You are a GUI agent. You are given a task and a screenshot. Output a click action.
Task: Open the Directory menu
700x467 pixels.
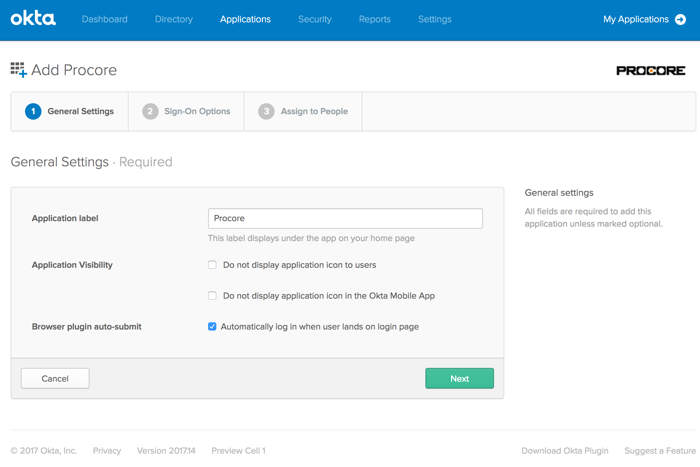[174, 19]
